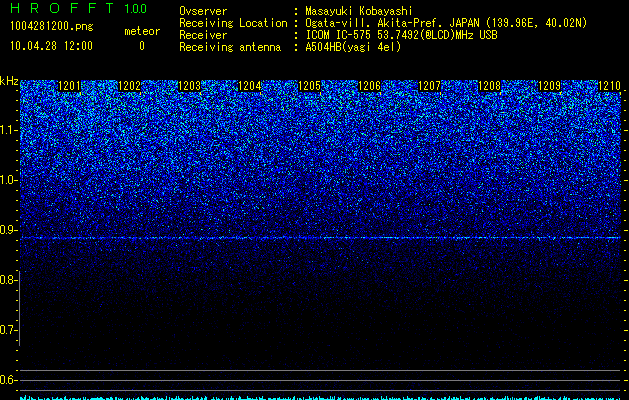Click the 0.8 kHz axis label

coord(8,280)
